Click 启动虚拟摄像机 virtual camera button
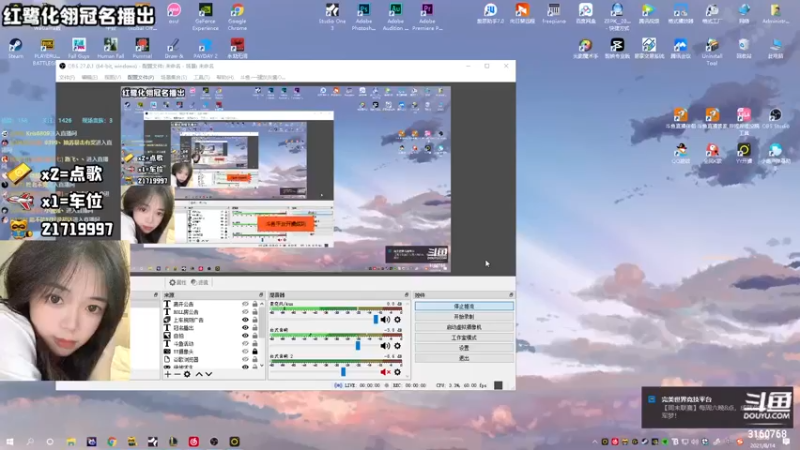 [x=464, y=327]
